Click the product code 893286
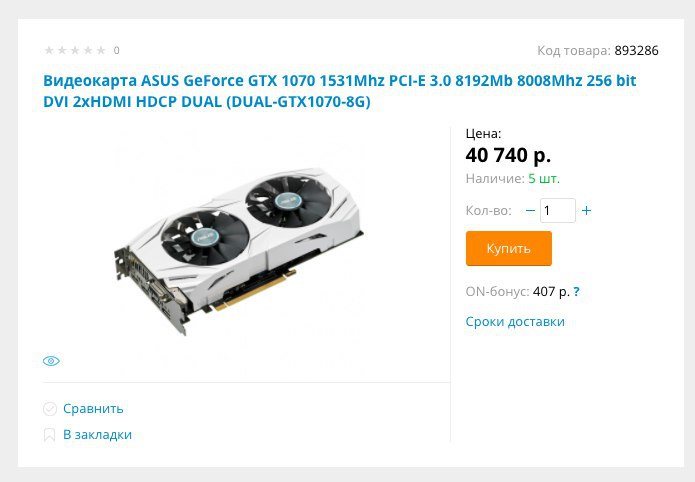This screenshot has height=482, width=695. 636,51
